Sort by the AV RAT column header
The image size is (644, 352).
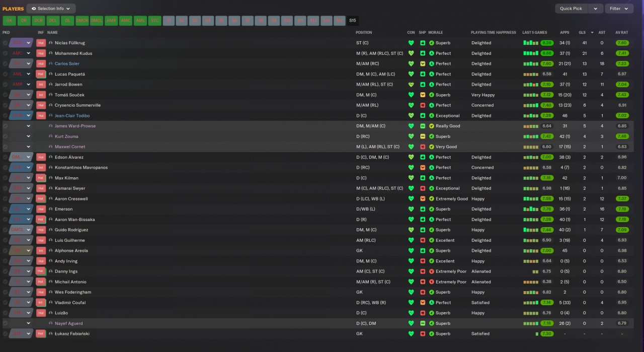[x=622, y=32]
